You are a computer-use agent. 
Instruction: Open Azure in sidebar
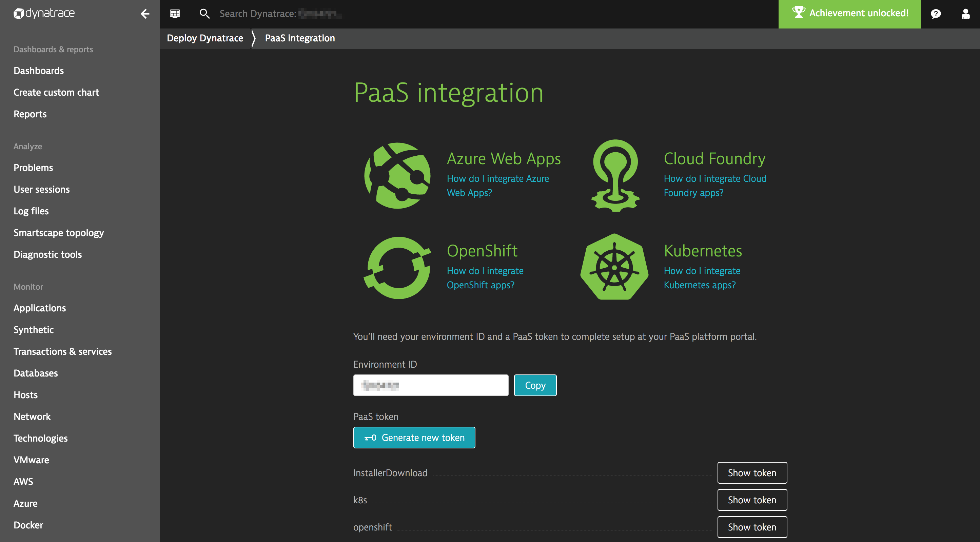pos(25,503)
